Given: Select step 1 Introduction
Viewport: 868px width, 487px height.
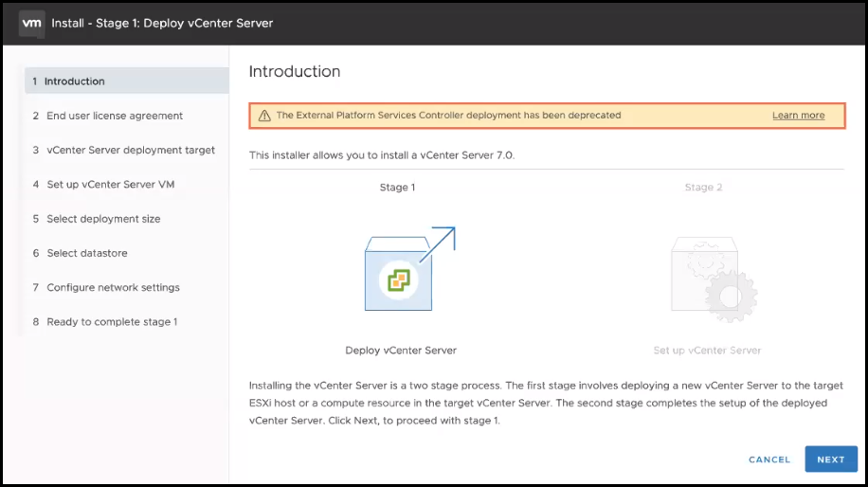Looking at the screenshot, I should tap(127, 81).
